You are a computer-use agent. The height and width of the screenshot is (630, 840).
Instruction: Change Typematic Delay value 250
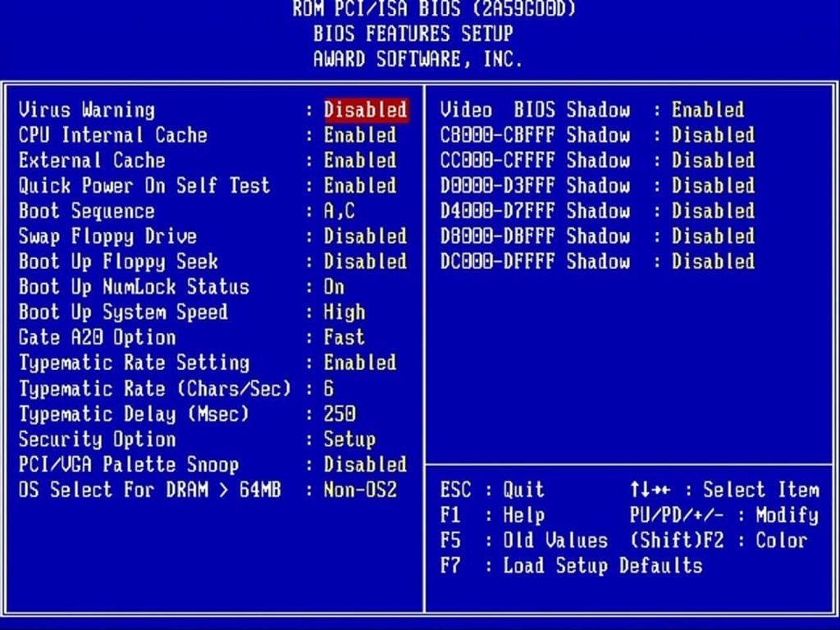coord(340,413)
